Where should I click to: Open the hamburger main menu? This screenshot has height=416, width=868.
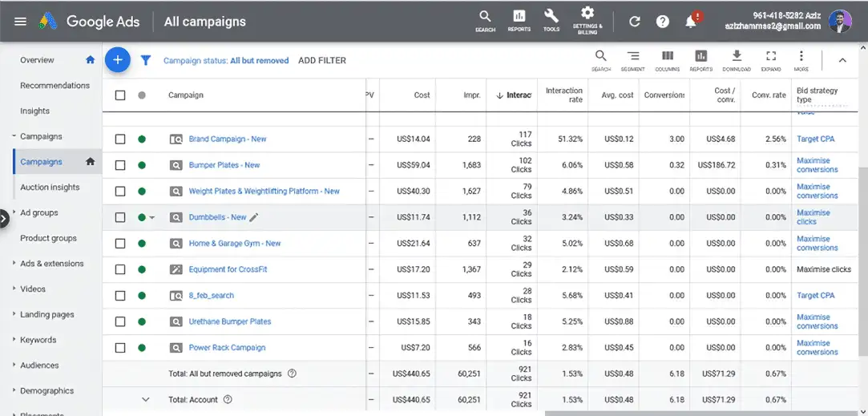pos(21,22)
